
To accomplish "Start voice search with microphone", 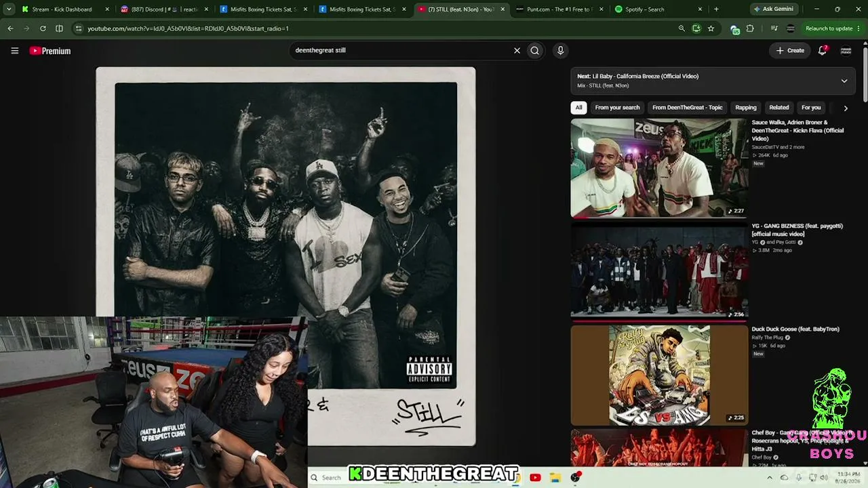I will pos(560,50).
